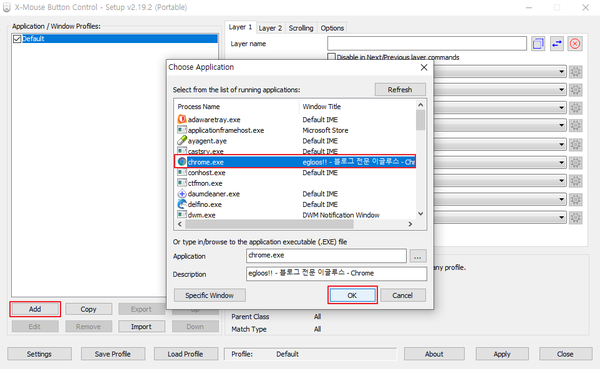Click the Close button at bottom right
The height and width of the screenshot is (369, 600).
click(x=565, y=354)
